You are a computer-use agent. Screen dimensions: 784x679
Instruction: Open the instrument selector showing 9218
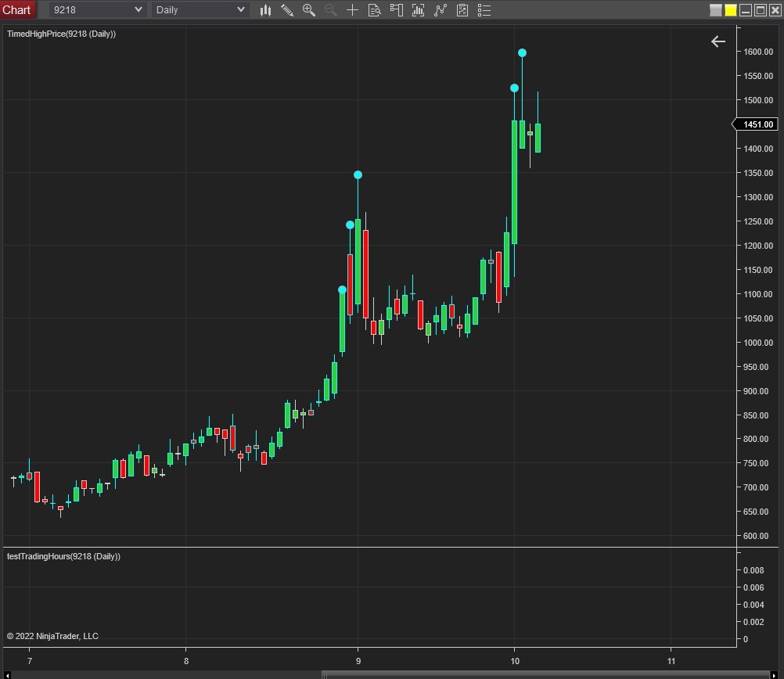pos(98,9)
